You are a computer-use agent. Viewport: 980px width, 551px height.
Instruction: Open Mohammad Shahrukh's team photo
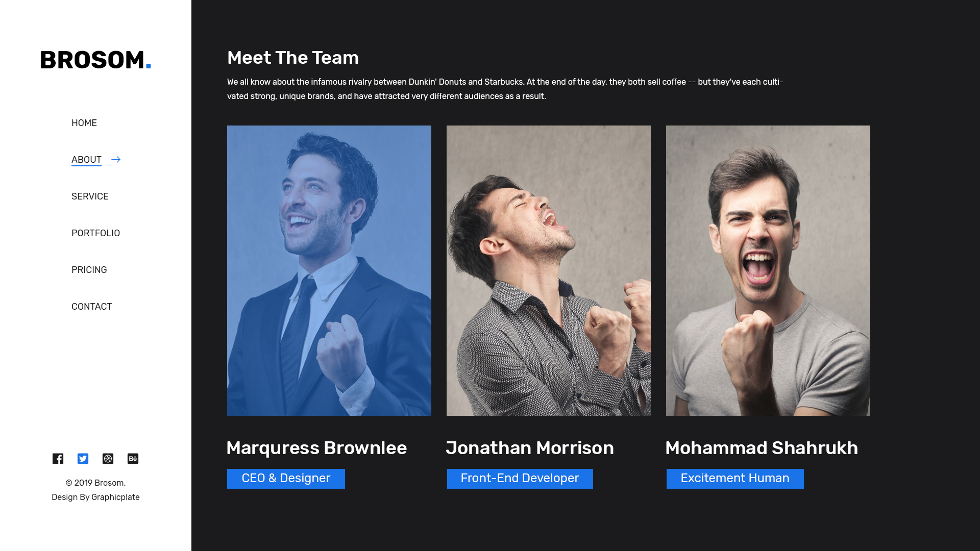tap(768, 270)
